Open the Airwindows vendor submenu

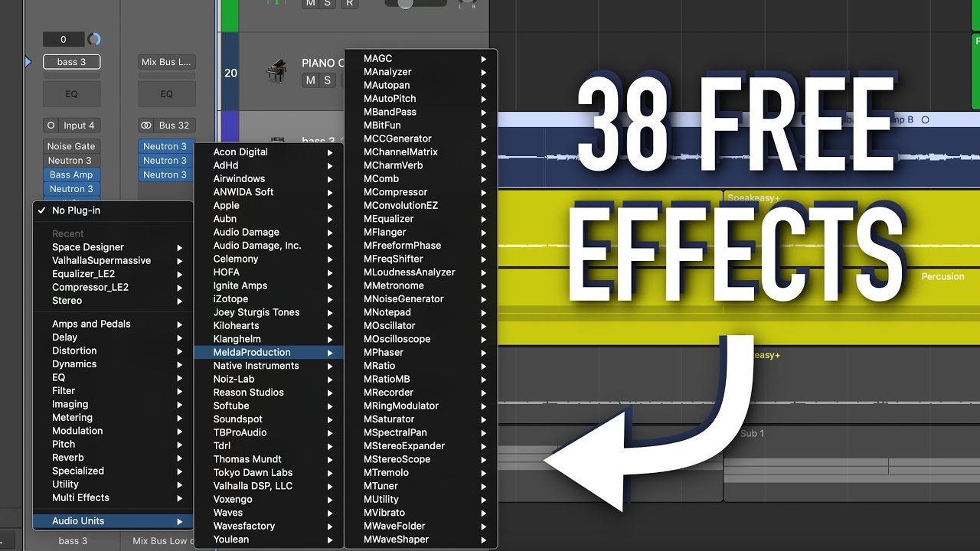point(269,179)
